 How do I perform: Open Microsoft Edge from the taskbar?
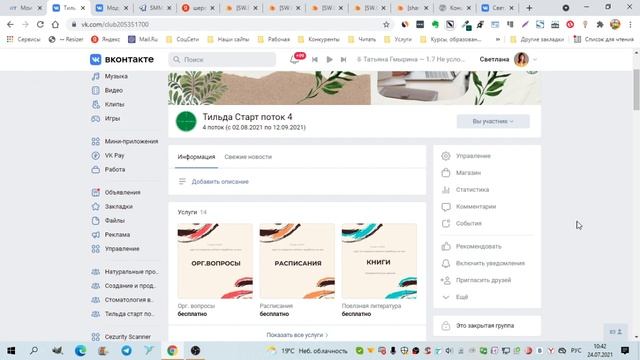[80, 350]
